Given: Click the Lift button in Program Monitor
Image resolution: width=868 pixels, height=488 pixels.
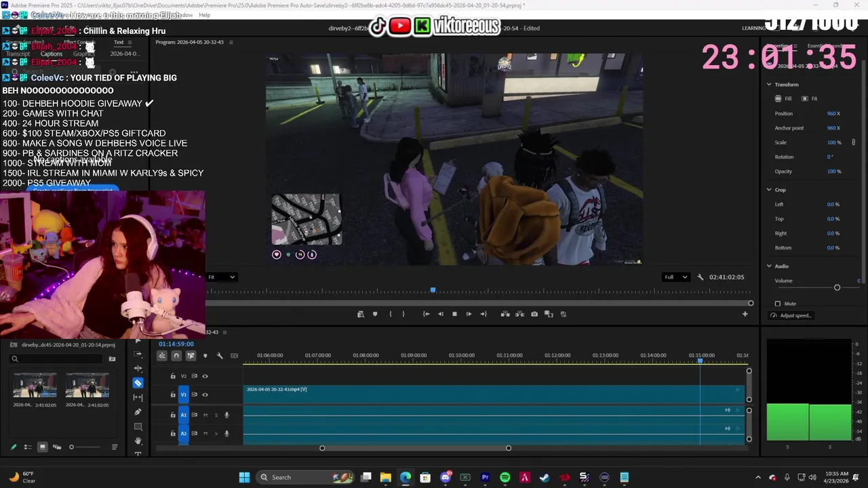Looking at the screenshot, I should [x=505, y=314].
